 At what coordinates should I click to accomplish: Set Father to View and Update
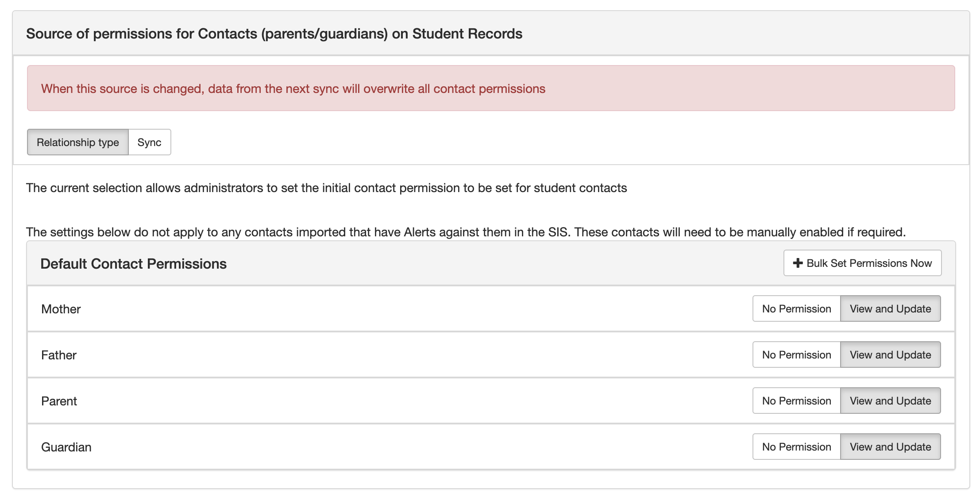point(890,355)
